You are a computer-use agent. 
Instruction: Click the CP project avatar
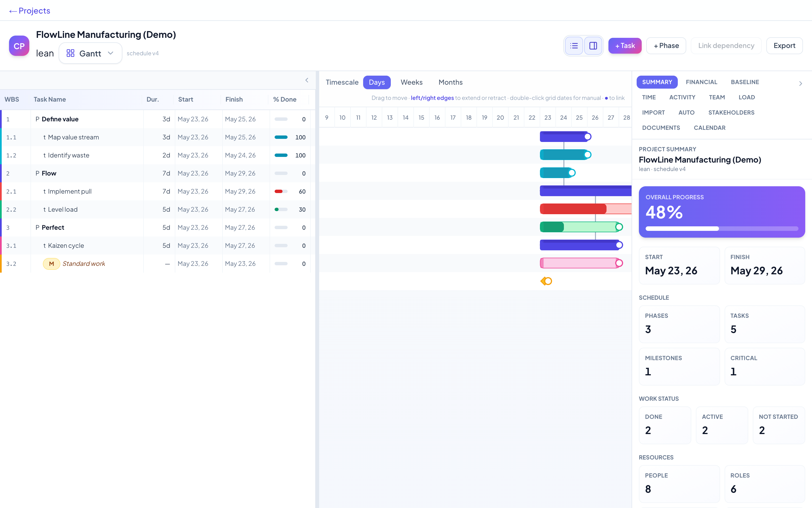19,46
